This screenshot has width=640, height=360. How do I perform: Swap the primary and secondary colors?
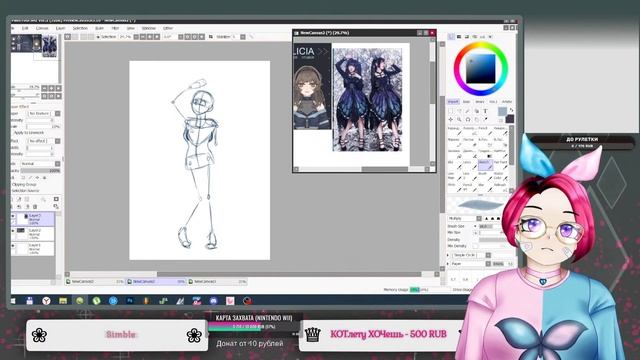511,111
